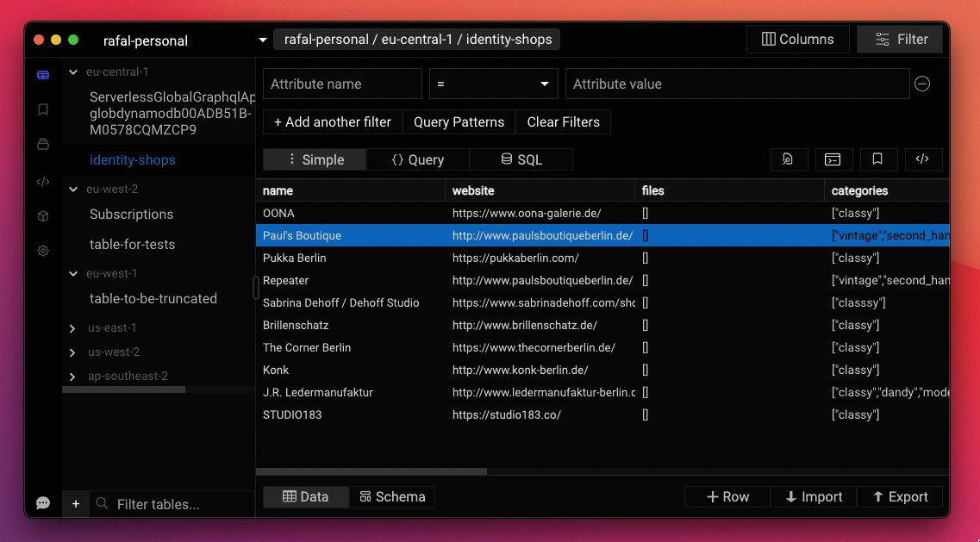Image resolution: width=980 pixels, height=542 pixels.
Task: Open the terminal window icon button
Action: tap(833, 159)
